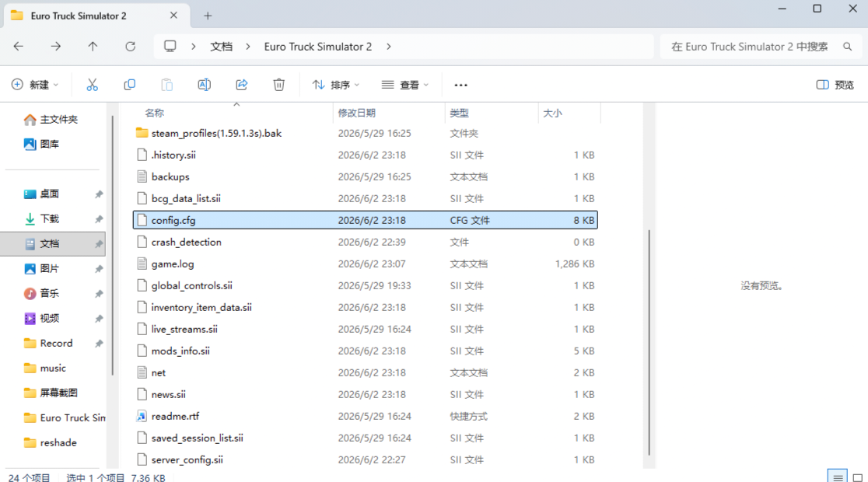The width and height of the screenshot is (868, 482).
Task: Click Euro Truck Simulator 2 breadcrumb
Action: (x=318, y=47)
